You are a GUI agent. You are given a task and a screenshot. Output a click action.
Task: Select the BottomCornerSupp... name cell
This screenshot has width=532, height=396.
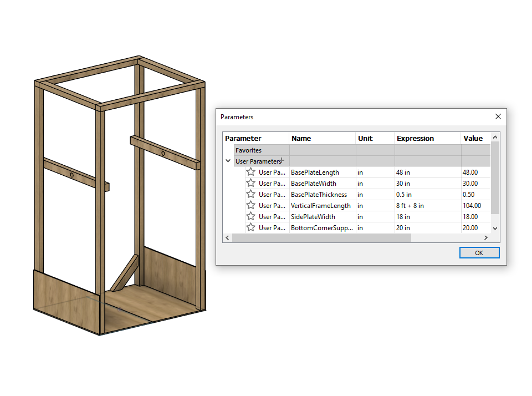point(323,227)
